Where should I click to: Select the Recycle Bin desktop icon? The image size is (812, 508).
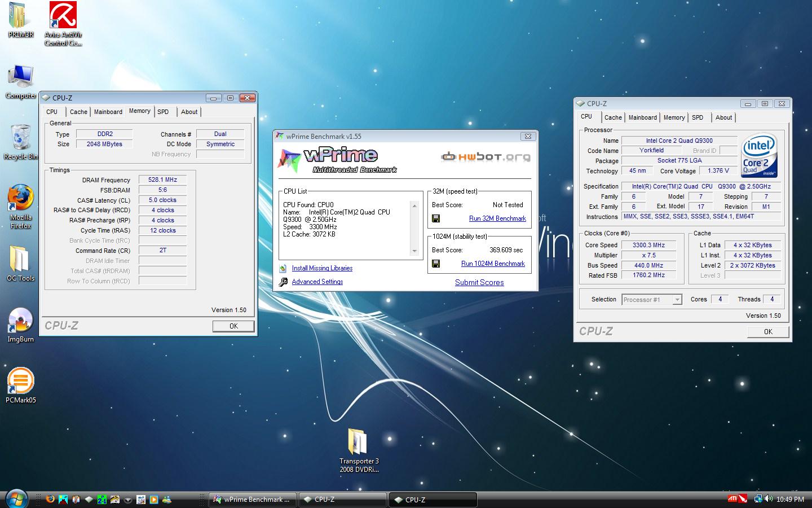click(20, 142)
